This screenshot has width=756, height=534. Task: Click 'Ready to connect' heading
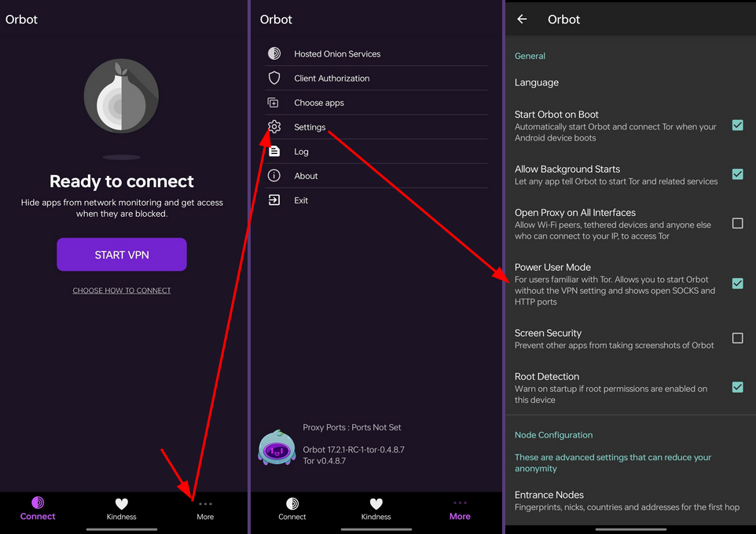point(122,181)
